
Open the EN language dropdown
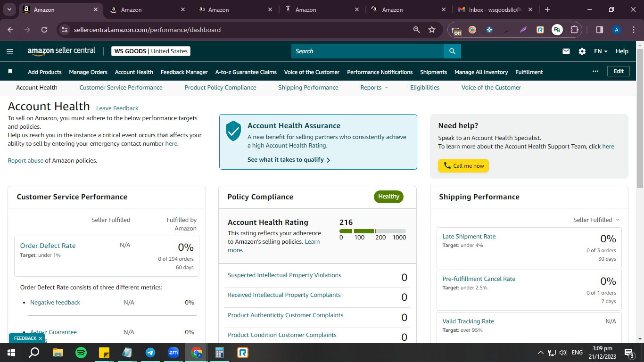pos(601,51)
